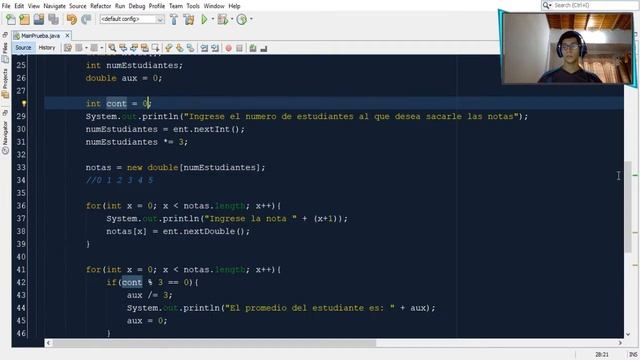Expand the Profile Project dropdown arrow

[251, 19]
